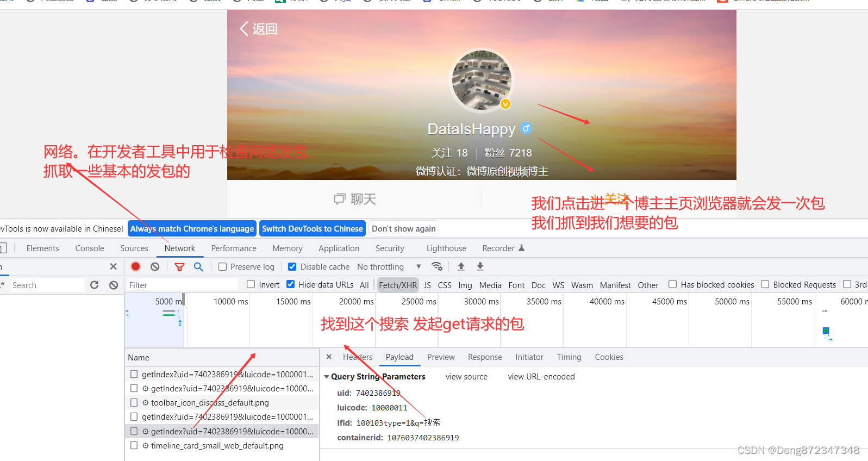The height and width of the screenshot is (461, 868).
Task: Uncheck Disable cache checkbox
Action: pyautogui.click(x=292, y=266)
